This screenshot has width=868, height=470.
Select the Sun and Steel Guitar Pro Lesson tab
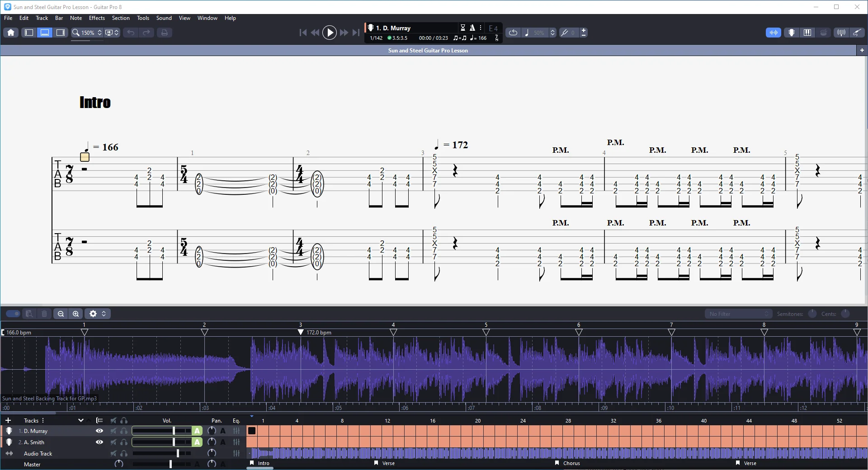pos(428,51)
